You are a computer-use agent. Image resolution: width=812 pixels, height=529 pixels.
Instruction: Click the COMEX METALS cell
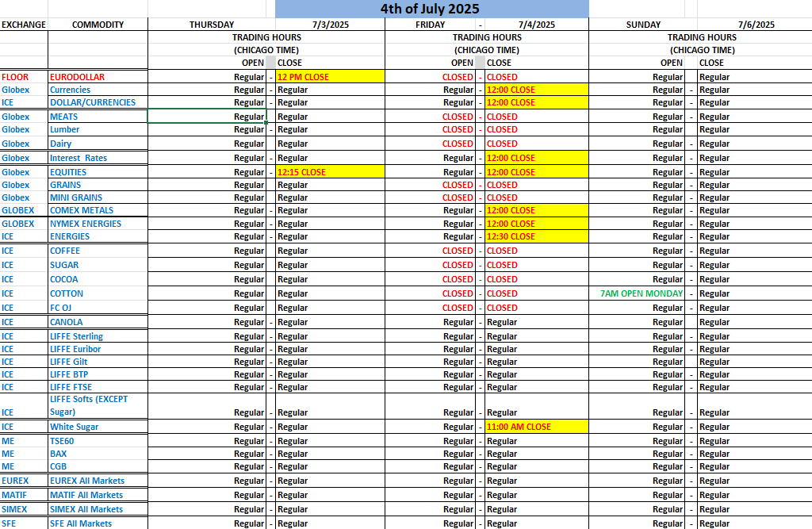98,210
